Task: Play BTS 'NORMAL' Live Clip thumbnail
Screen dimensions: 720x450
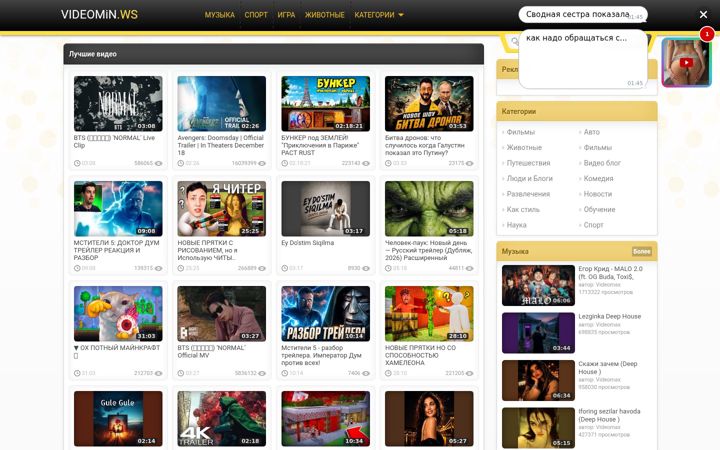Action: click(118, 104)
